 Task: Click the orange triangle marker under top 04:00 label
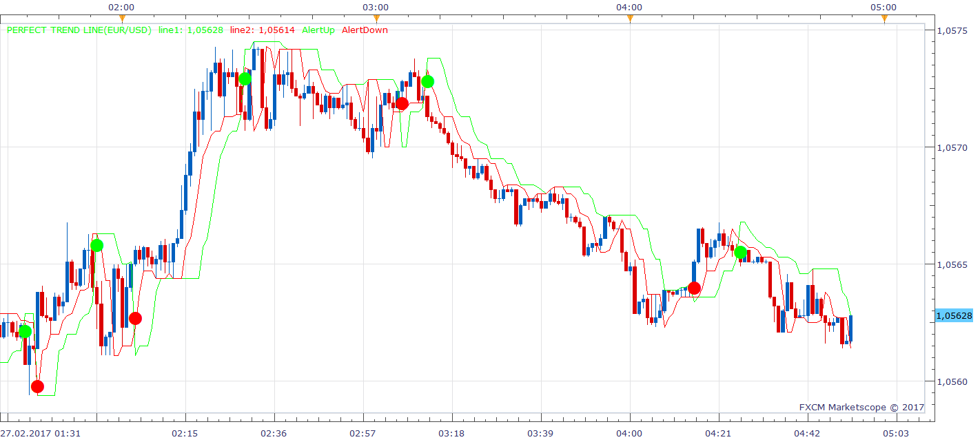[630, 19]
